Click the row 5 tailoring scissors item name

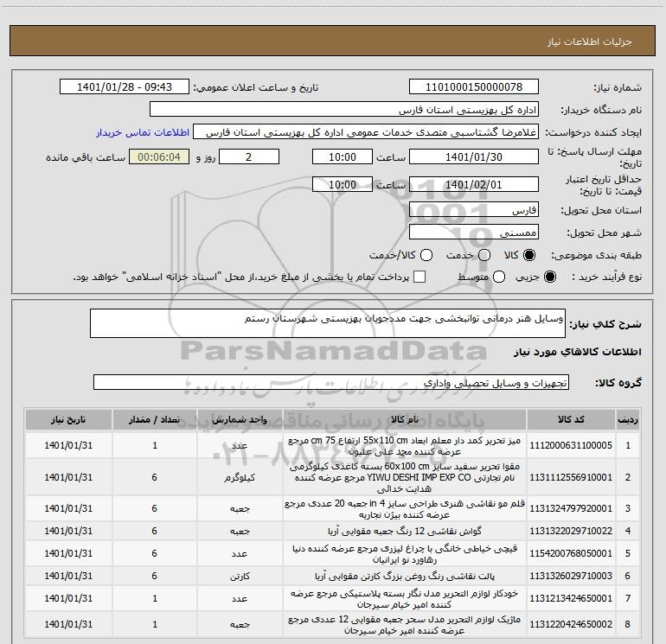(x=405, y=553)
